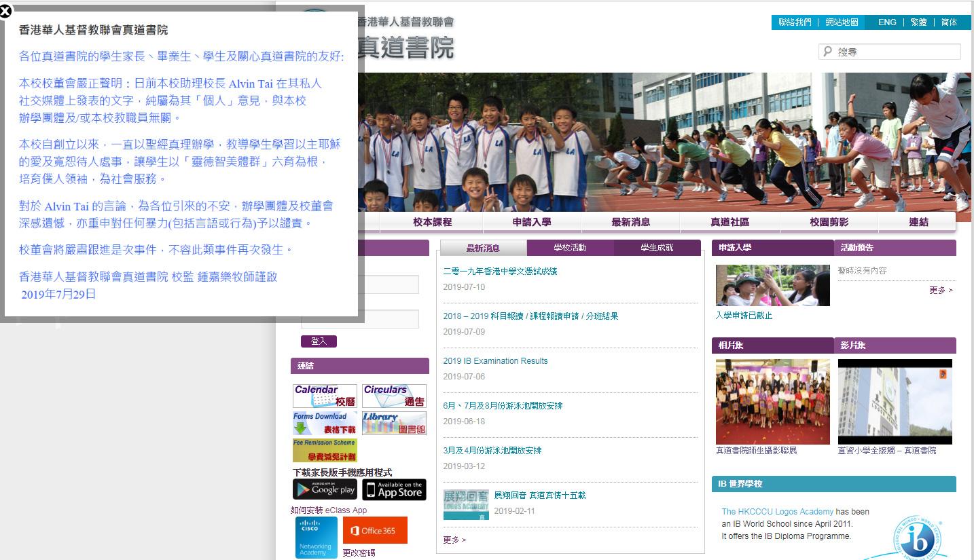Open the 校本課程 navigation menu

pyautogui.click(x=432, y=222)
